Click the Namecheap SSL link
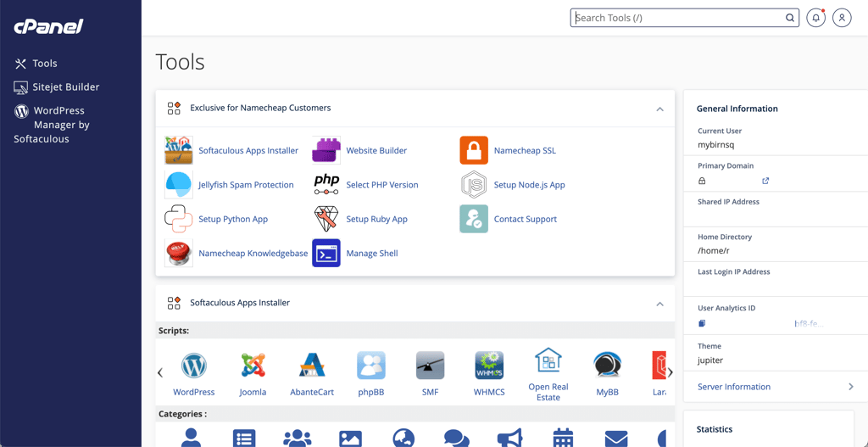Image resolution: width=868 pixels, height=447 pixels. pyautogui.click(x=525, y=151)
